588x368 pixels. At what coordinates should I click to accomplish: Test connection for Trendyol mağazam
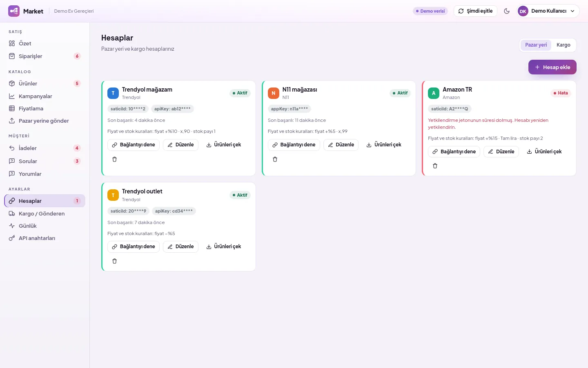coord(134,145)
